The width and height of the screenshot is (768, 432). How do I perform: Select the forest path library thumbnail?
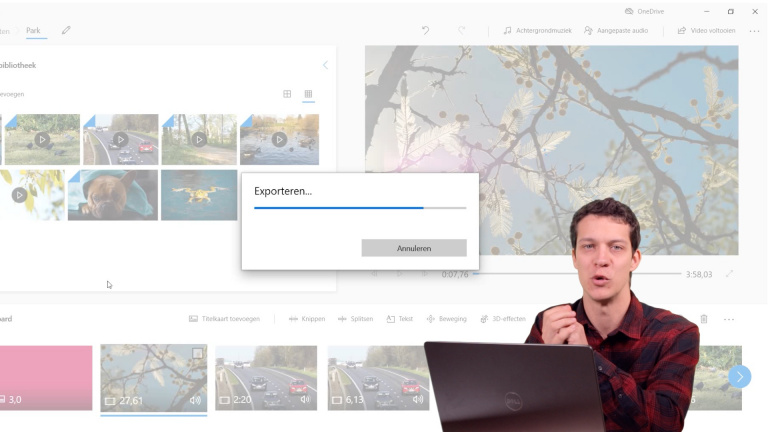(x=199, y=140)
